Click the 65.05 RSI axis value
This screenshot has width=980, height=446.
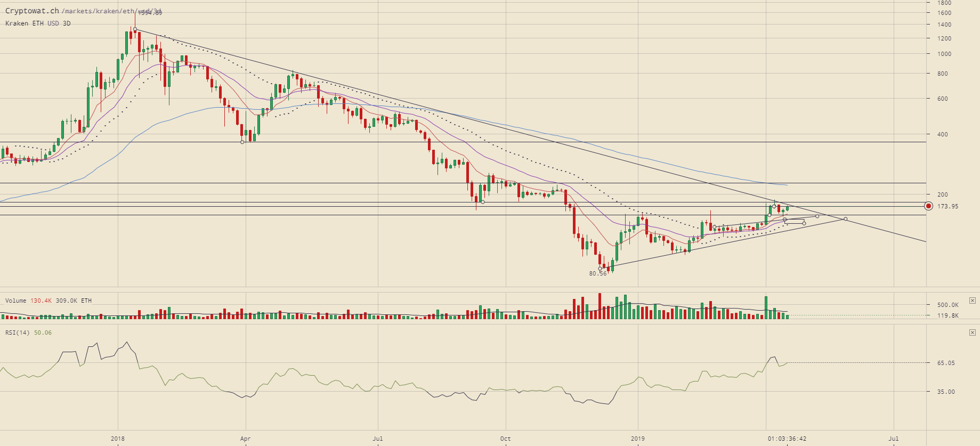(x=946, y=363)
